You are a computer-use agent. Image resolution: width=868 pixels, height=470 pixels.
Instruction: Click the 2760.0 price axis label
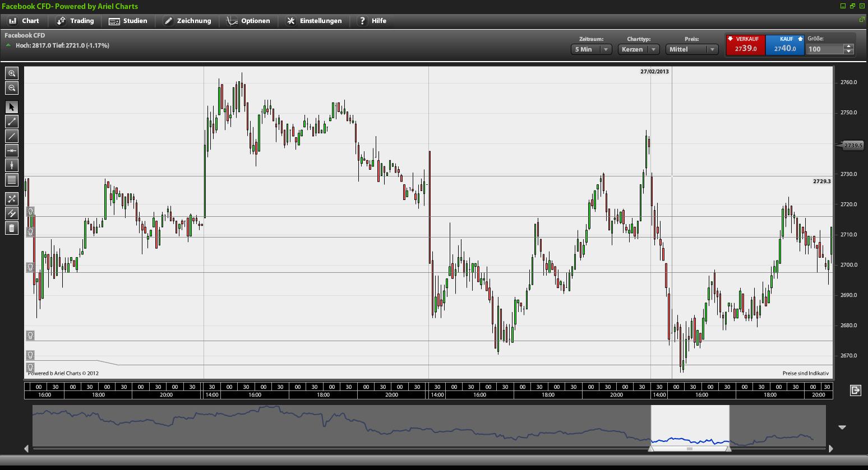coord(848,82)
